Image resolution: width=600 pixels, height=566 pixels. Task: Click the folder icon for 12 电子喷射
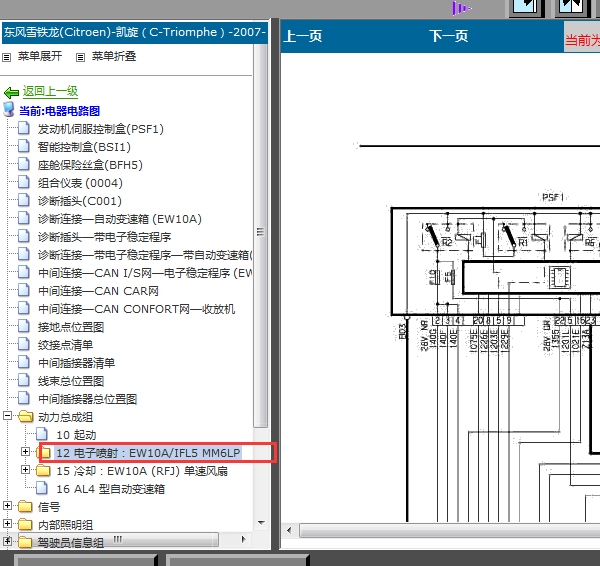[45, 453]
